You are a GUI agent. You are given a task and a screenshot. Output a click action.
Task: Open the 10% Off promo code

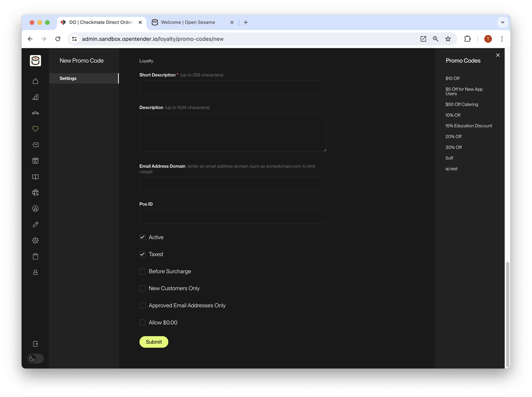coord(453,115)
